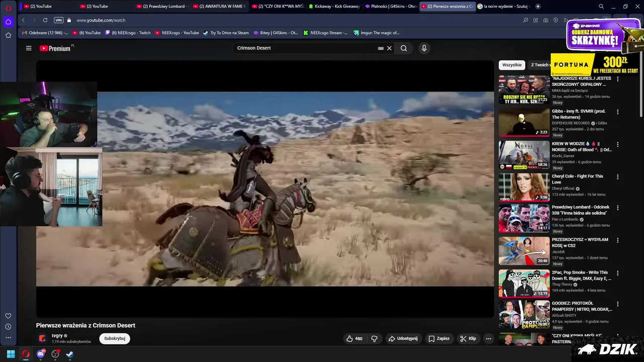The width and height of the screenshot is (644, 362).
Task: Open the Opera sidebar bookmarks star icon
Action: coord(8,35)
